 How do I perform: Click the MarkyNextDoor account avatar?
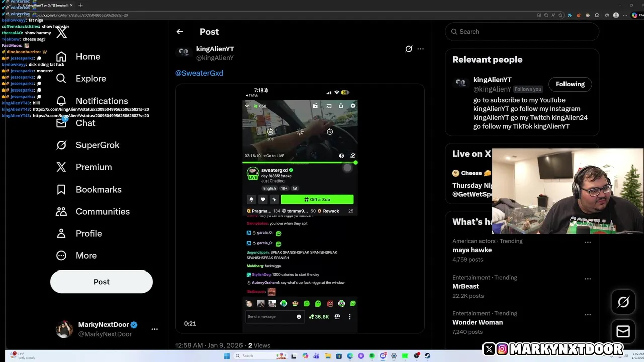coord(64,329)
